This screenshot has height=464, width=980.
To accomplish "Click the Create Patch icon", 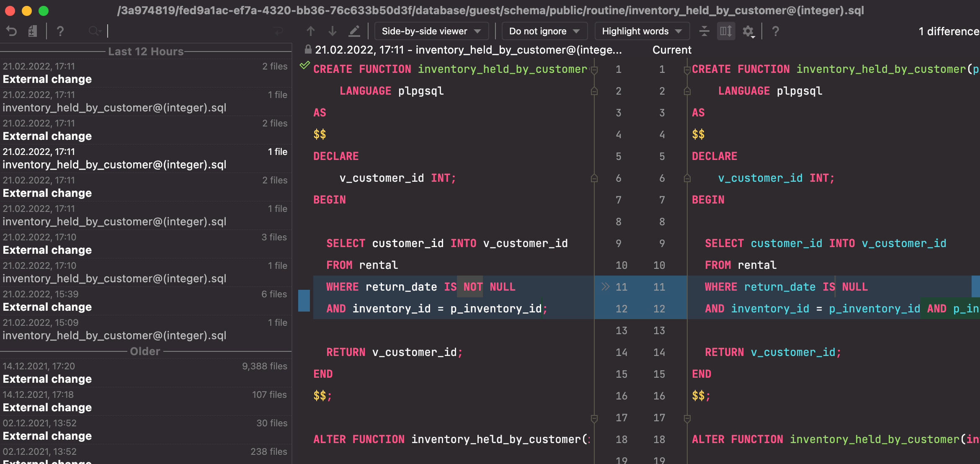I will tap(32, 31).
